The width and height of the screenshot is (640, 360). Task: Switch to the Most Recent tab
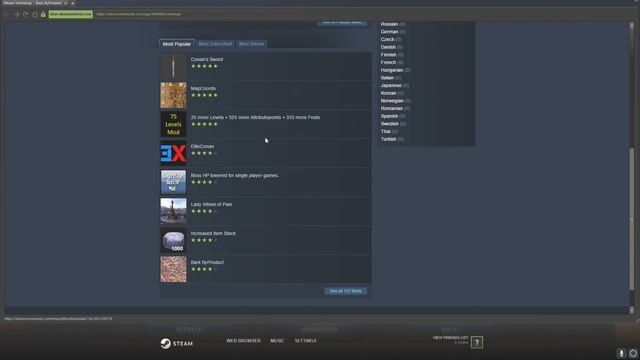(251, 44)
